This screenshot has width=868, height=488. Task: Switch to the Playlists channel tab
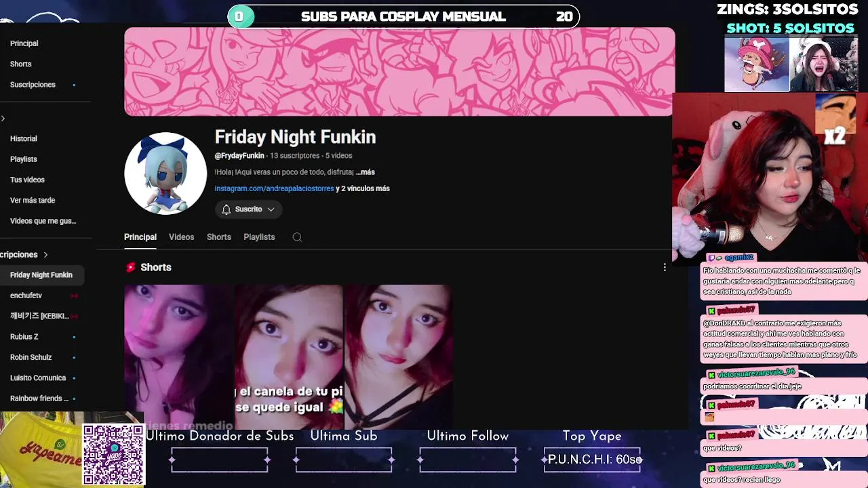(259, 237)
